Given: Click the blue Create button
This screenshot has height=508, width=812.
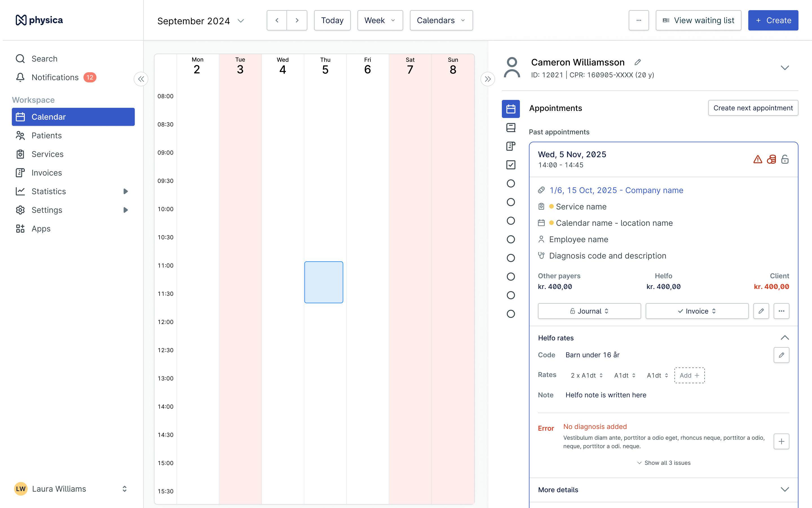Looking at the screenshot, I should tap(773, 20).
